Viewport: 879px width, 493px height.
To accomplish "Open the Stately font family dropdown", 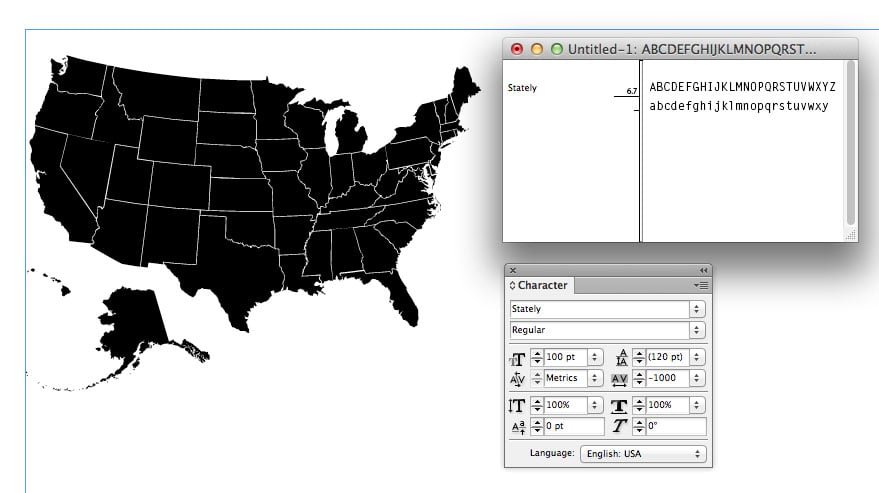I will click(696, 309).
